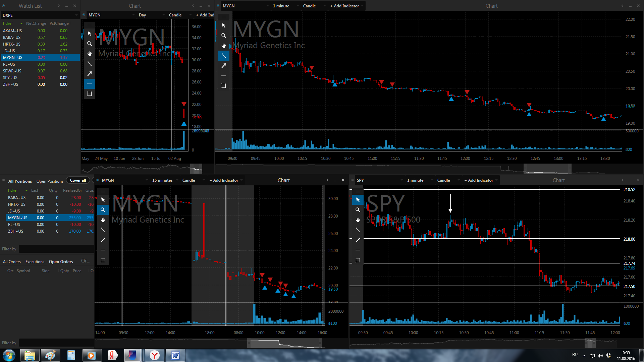The image size is (644, 362).
Task: Select rectangle tool in 15-minute MYGN chart
Action: pos(103,260)
